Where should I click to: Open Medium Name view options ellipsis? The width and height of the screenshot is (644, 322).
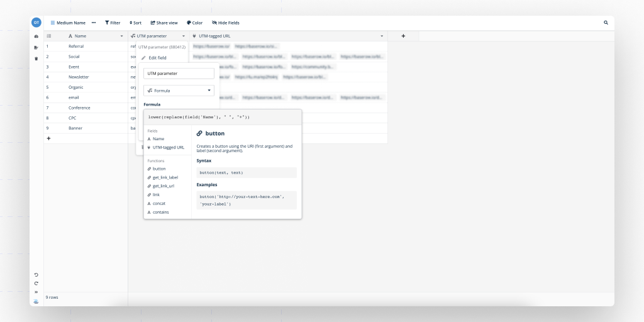tap(94, 23)
